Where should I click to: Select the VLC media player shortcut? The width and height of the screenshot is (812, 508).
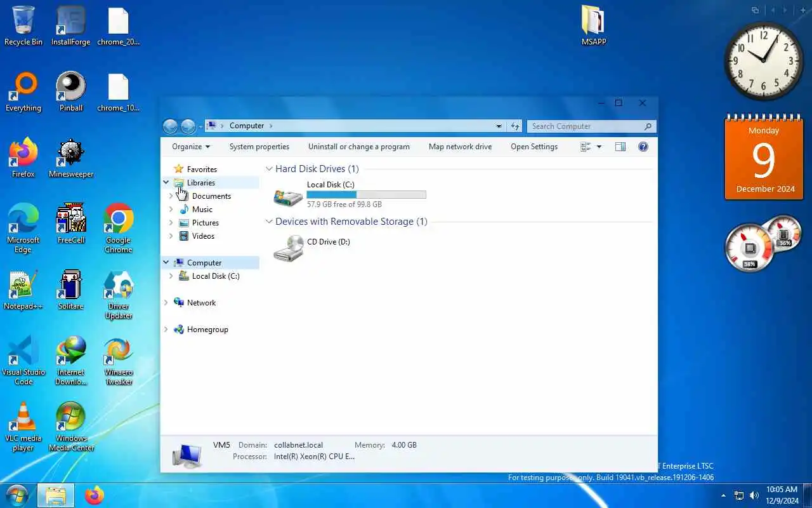(23, 427)
